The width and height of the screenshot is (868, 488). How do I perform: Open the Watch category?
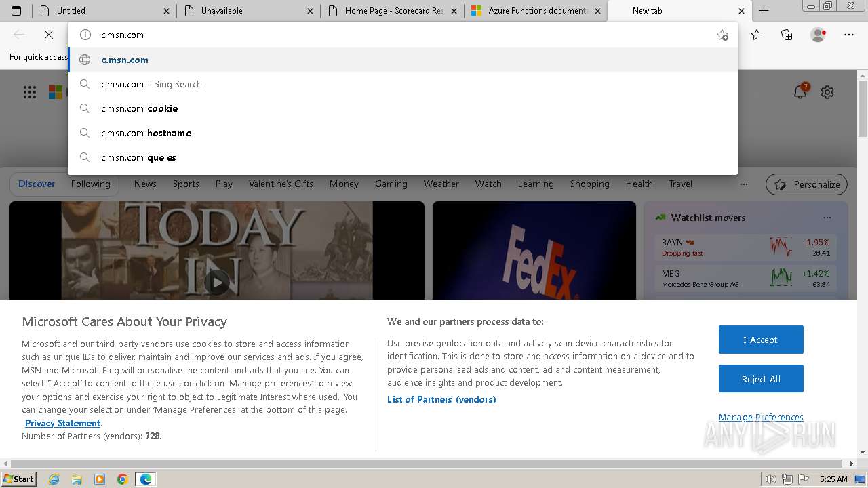(488, 184)
